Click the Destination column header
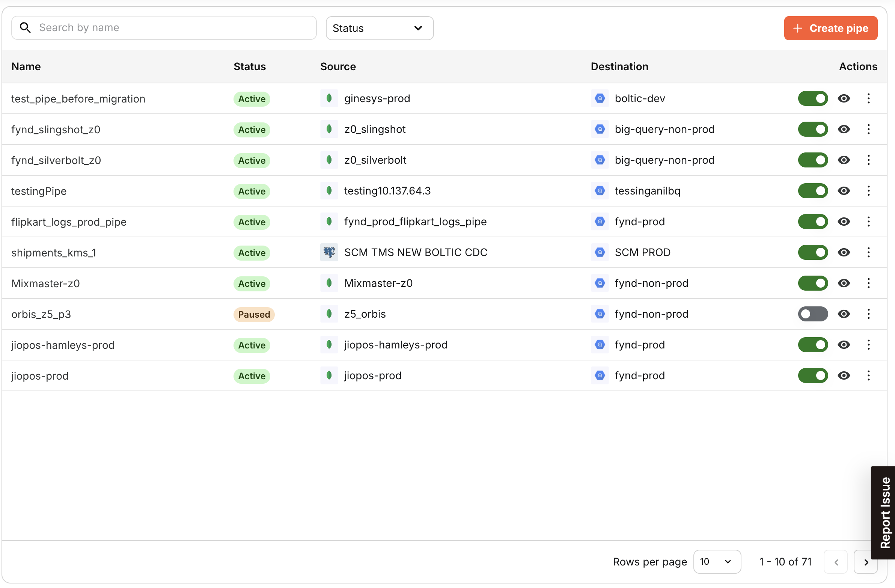Screen dimensions: 895x588 pyautogui.click(x=620, y=66)
